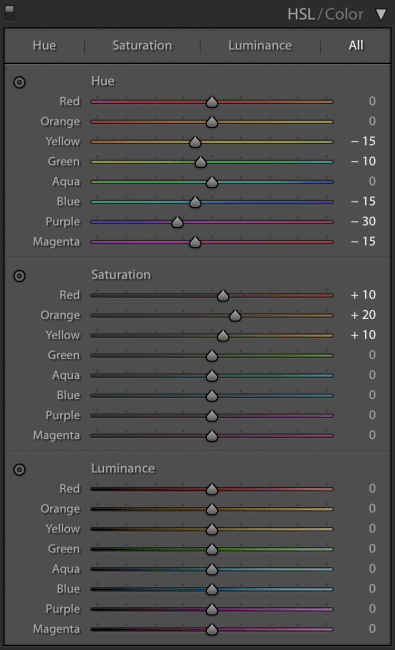
Task: Click the Hue section heading label
Action: pos(103,81)
